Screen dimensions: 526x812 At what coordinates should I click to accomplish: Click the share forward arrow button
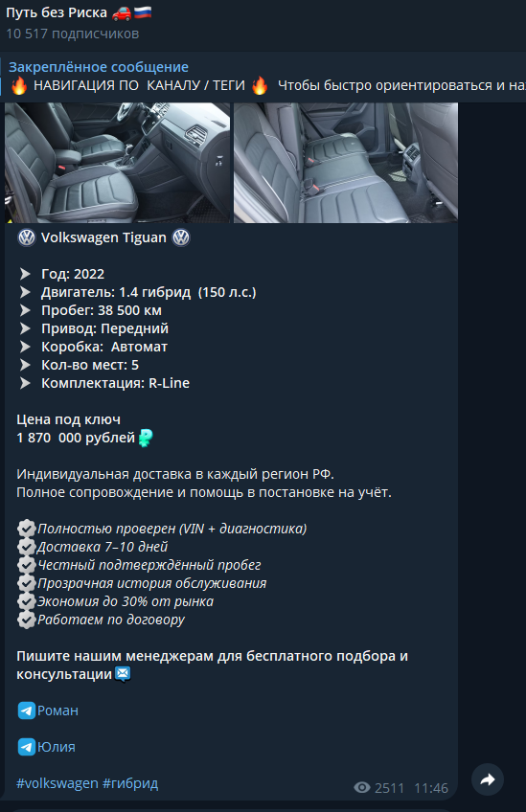(487, 779)
